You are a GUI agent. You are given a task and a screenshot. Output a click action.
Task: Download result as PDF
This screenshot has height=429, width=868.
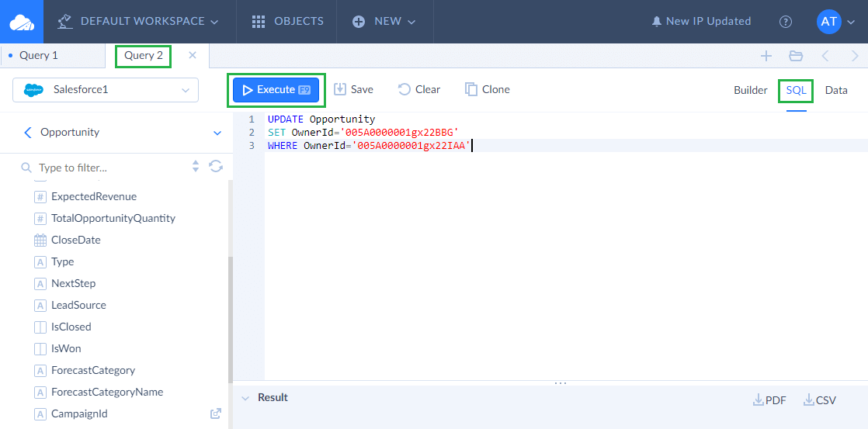769,400
